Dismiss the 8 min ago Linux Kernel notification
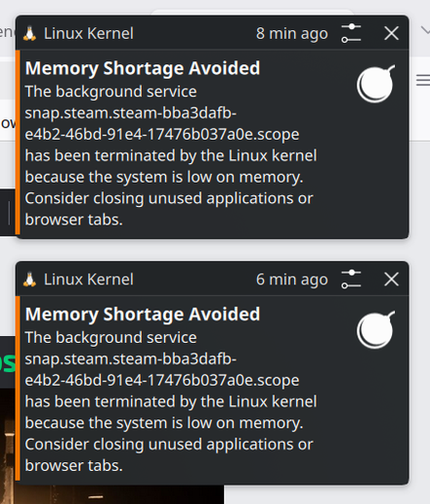 (x=391, y=33)
